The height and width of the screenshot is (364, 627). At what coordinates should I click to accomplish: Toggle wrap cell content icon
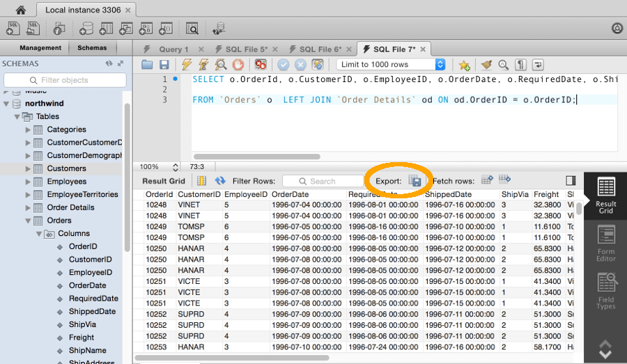201,181
